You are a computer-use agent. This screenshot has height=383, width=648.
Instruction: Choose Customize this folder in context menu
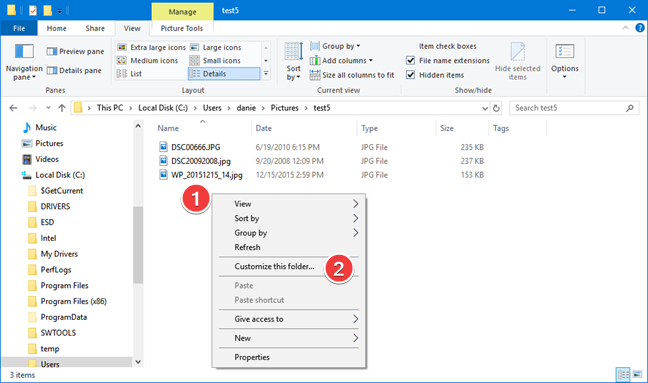[x=274, y=266]
